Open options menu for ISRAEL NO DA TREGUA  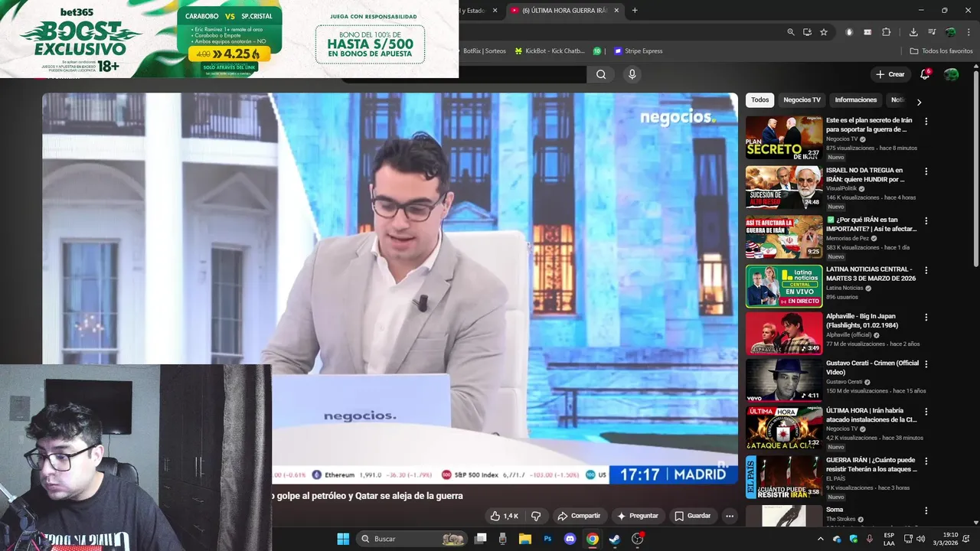pyautogui.click(x=926, y=171)
